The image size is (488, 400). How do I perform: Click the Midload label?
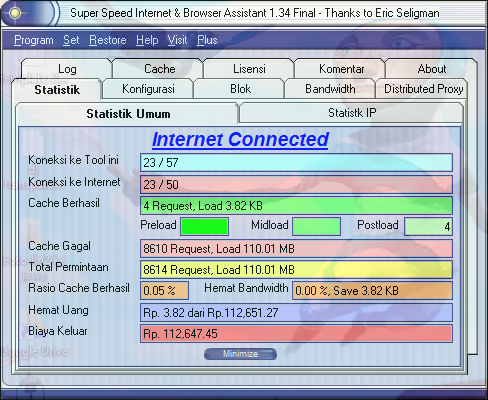tap(270, 225)
